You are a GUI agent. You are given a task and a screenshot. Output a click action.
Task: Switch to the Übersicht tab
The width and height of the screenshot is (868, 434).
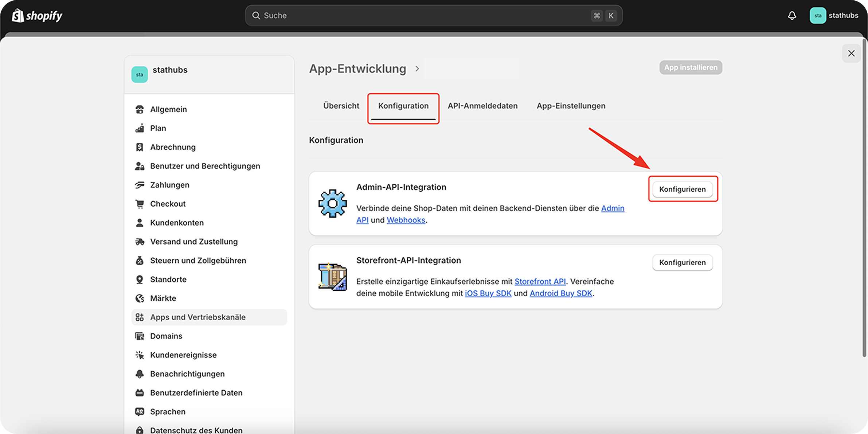(x=341, y=106)
